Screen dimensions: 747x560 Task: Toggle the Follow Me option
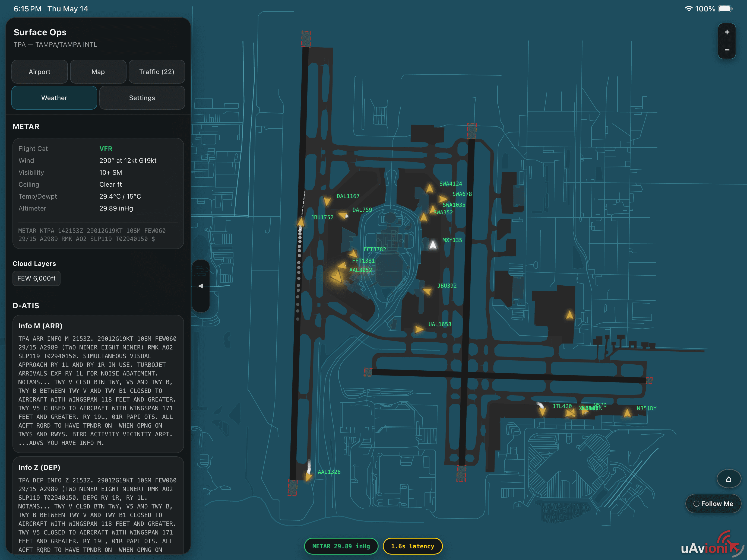click(713, 504)
